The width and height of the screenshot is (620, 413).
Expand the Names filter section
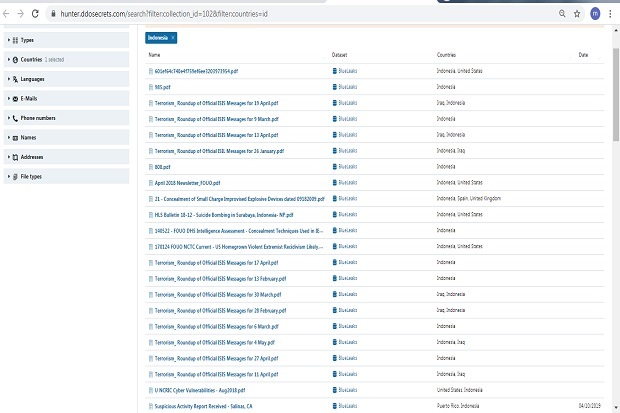pyautogui.click(x=66, y=137)
